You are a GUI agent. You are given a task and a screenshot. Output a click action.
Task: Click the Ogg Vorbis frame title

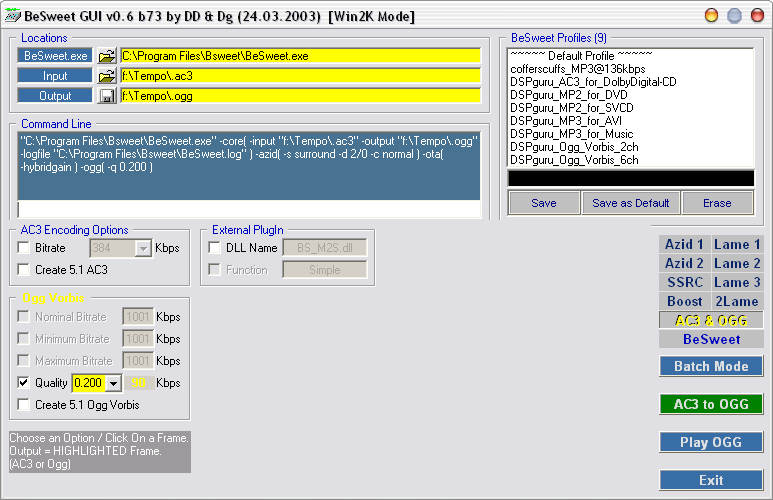53,298
